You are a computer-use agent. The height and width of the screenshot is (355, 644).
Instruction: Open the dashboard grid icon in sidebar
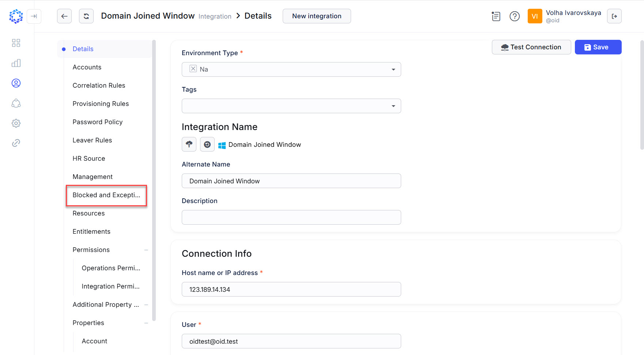point(16,43)
